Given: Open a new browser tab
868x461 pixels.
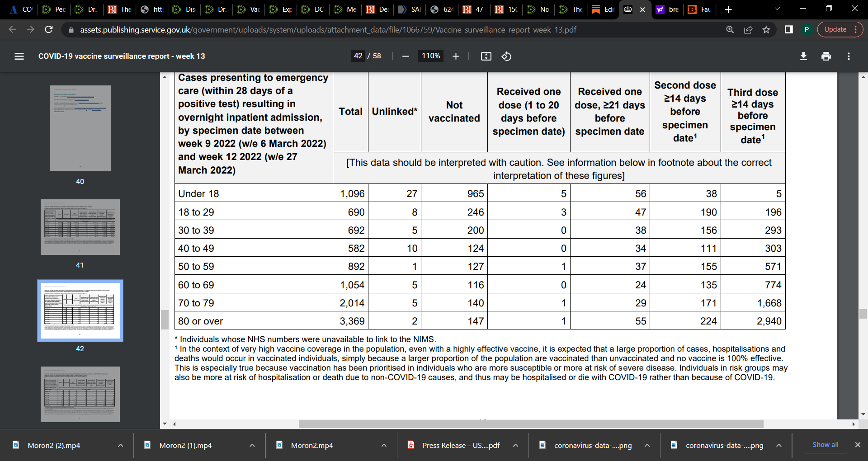Looking at the screenshot, I should pos(728,9).
